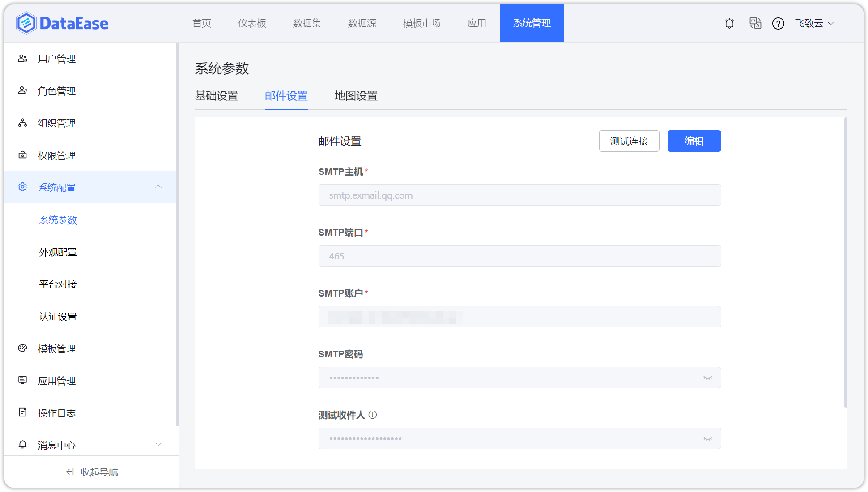The image size is (868, 492).
Task: Click the SMTP账户 input field
Action: click(x=520, y=317)
